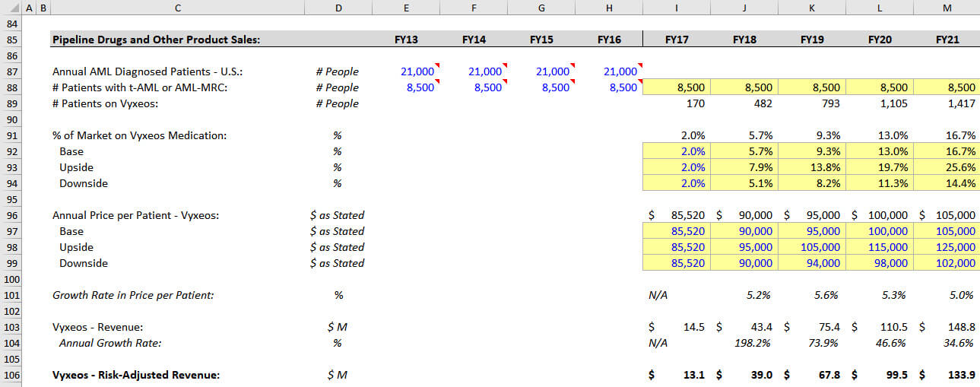Screen dimensions: 980x387
Task: Select the 170 patients cell
Action: (x=677, y=103)
